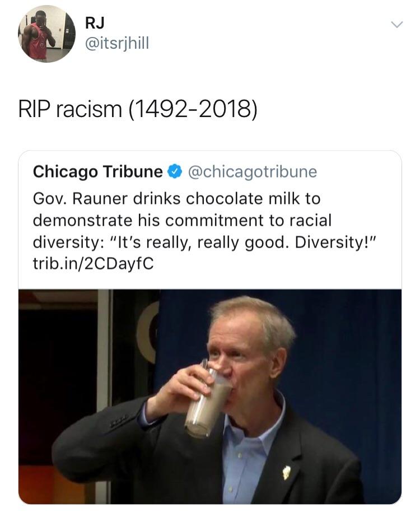Click the RJ display name
Screen dimensions: 420x517
(x=95, y=23)
